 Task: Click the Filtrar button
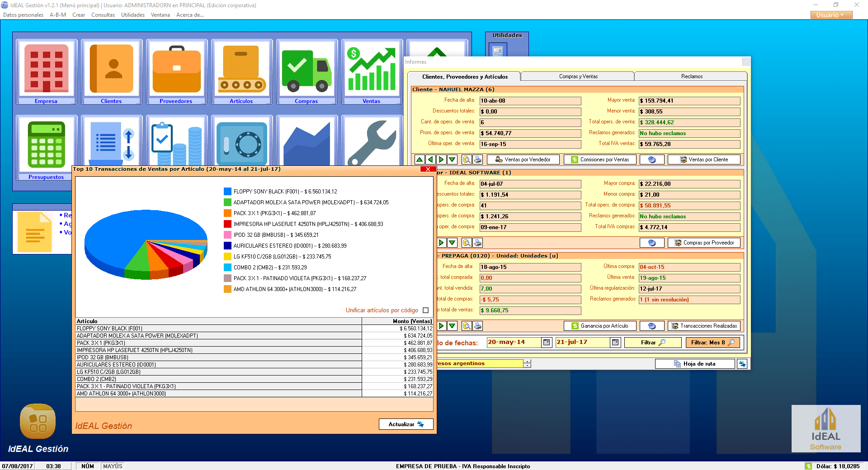point(653,343)
